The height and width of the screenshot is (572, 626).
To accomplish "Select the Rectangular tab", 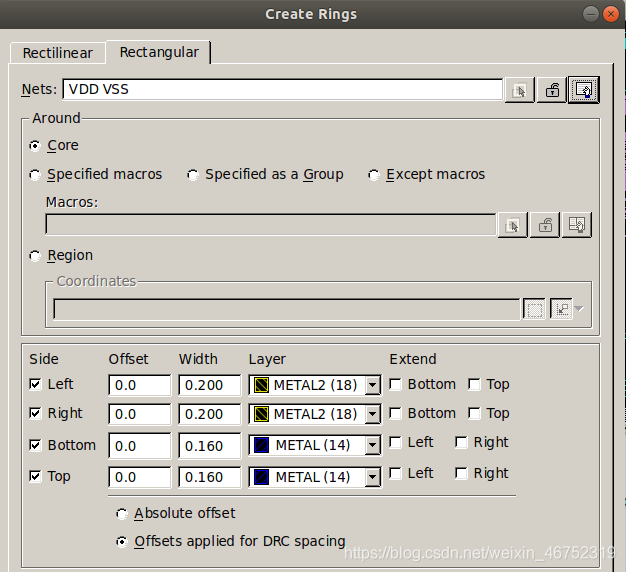I will pyautogui.click(x=159, y=52).
